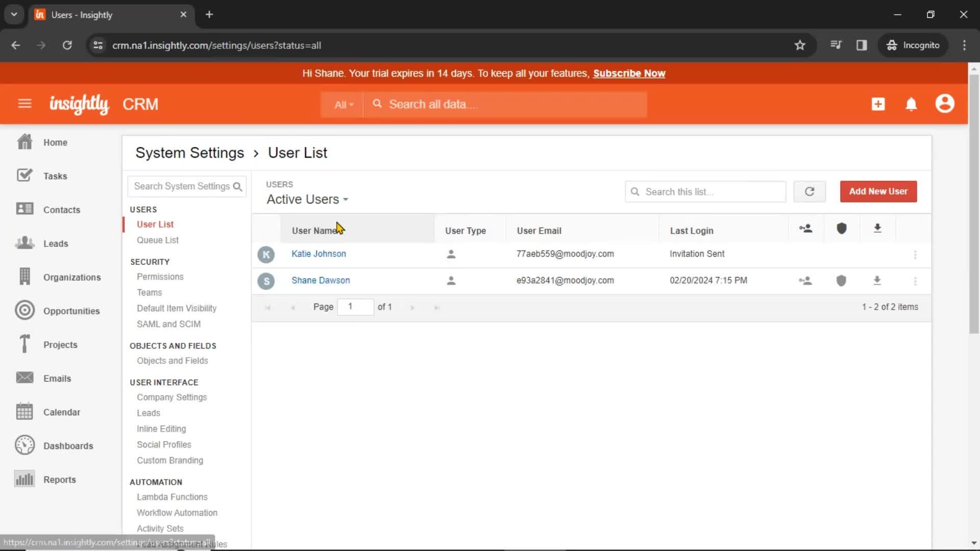Click Shane Dawson's download icon
Viewport: 980px width, 551px height.
[x=877, y=280]
